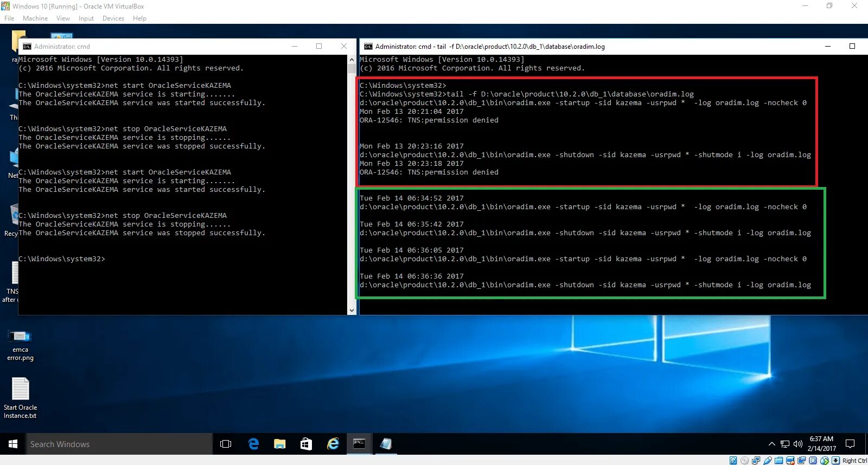Viewport: 868px width, 465px height.
Task: Click VirtualBox network adapters indicator
Action: [x=756, y=461]
